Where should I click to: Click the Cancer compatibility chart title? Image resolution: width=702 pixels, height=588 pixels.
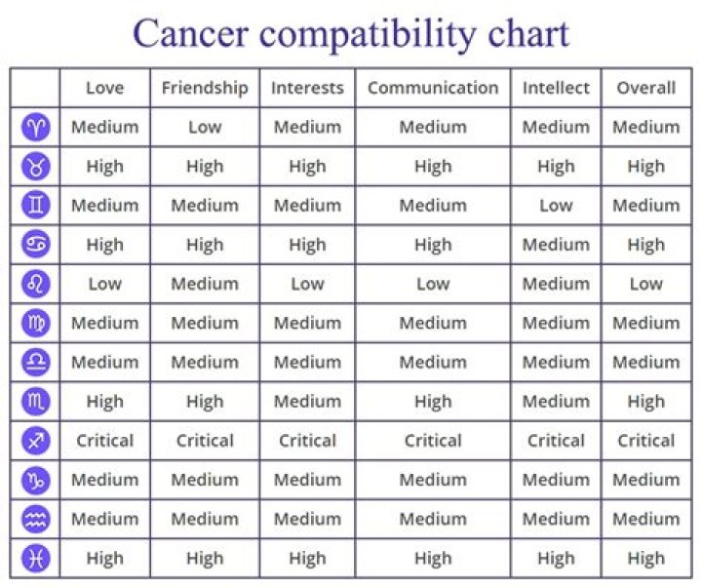point(351,32)
